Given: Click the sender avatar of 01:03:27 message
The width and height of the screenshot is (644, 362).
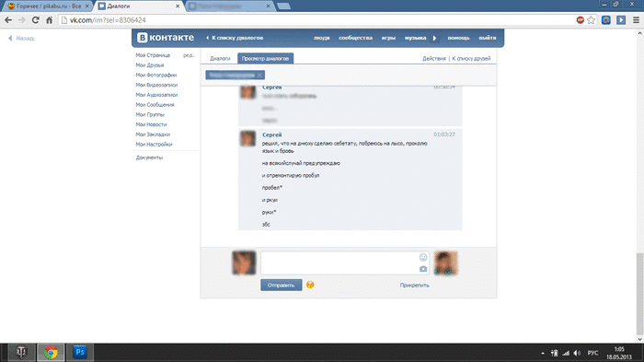Looking at the screenshot, I should point(247,139).
